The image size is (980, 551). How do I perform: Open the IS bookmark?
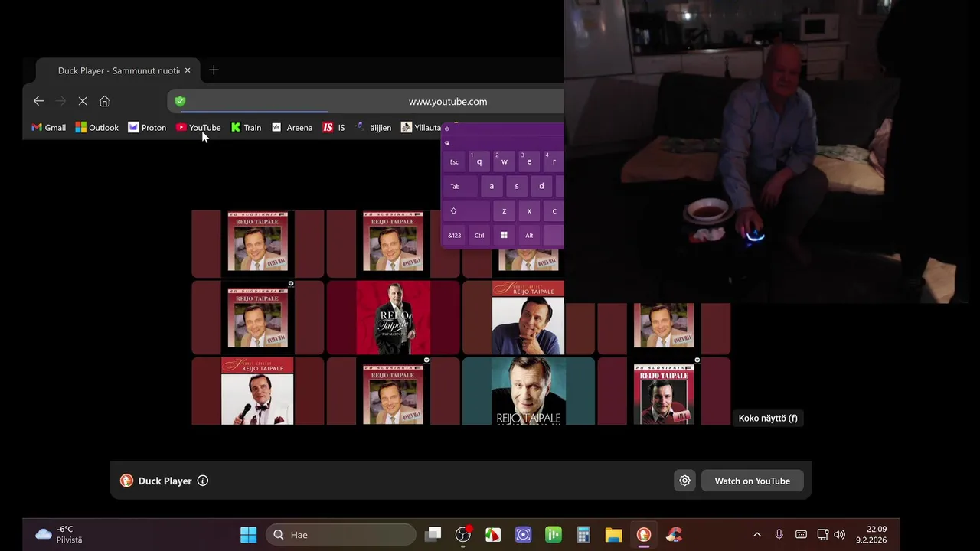pyautogui.click(x=334, y=128)
